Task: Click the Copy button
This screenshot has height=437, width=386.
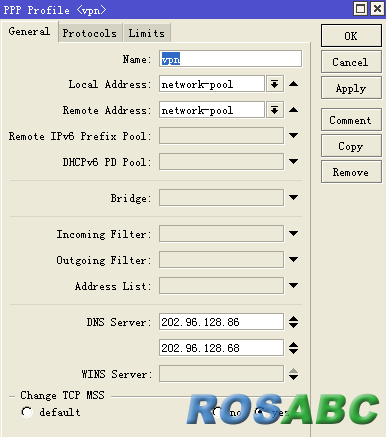Action: coord(351,146)
